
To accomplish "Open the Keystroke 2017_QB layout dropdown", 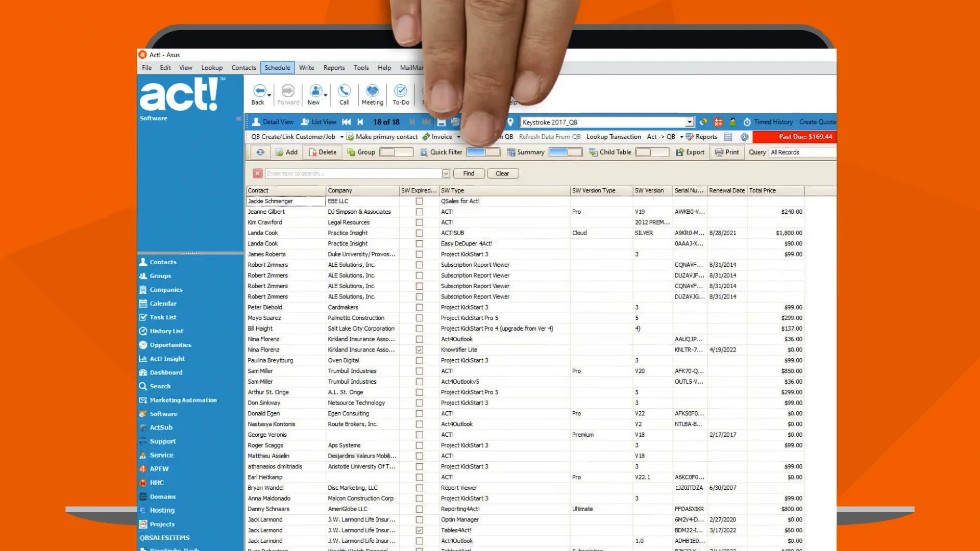I will (x=690, y=122).
